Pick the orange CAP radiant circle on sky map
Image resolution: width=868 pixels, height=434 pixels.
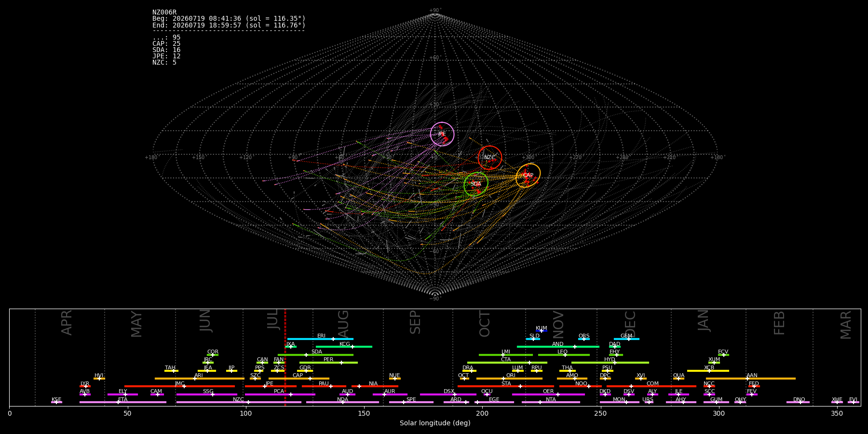coord(528,176)
